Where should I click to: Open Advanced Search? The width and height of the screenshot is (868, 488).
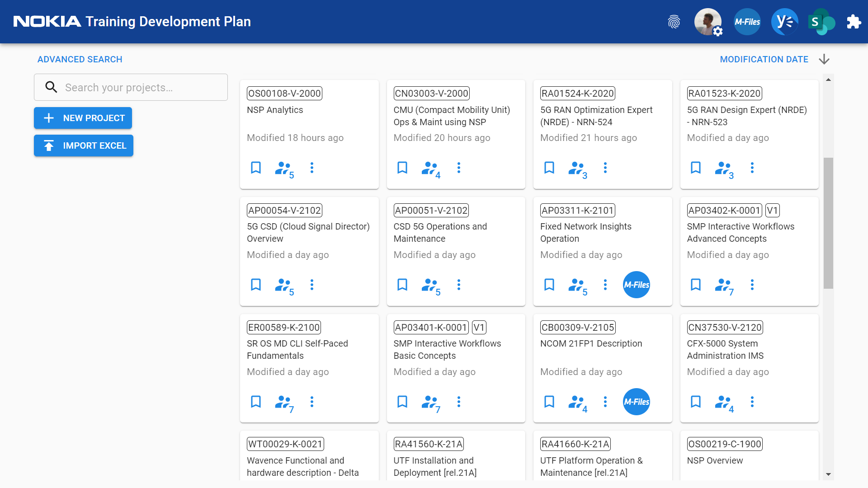coord(80,59)
